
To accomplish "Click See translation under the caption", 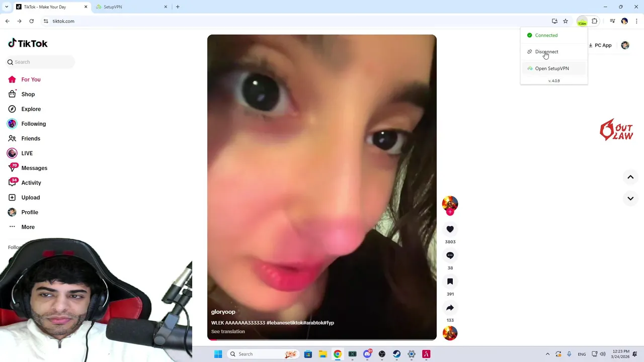I will tap(228, 331).
